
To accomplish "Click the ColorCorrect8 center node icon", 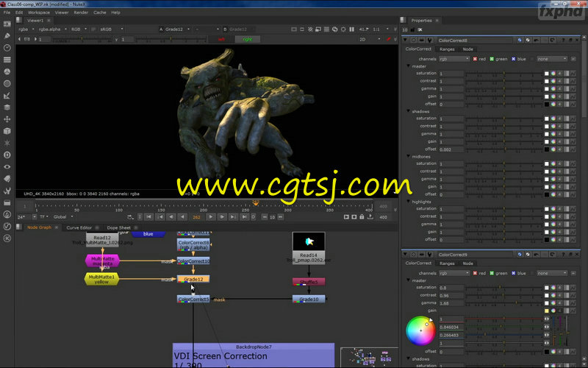I will point(413,40).
